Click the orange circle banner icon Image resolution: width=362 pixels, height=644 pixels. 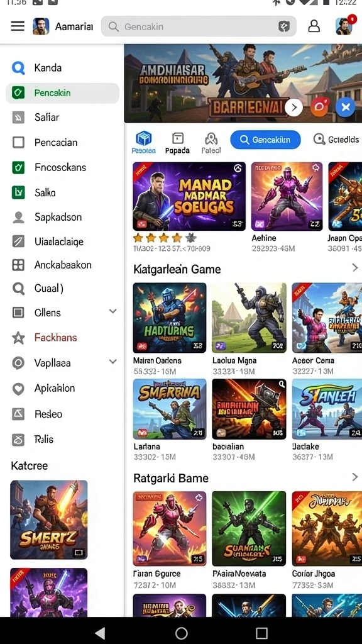point(320,108)
